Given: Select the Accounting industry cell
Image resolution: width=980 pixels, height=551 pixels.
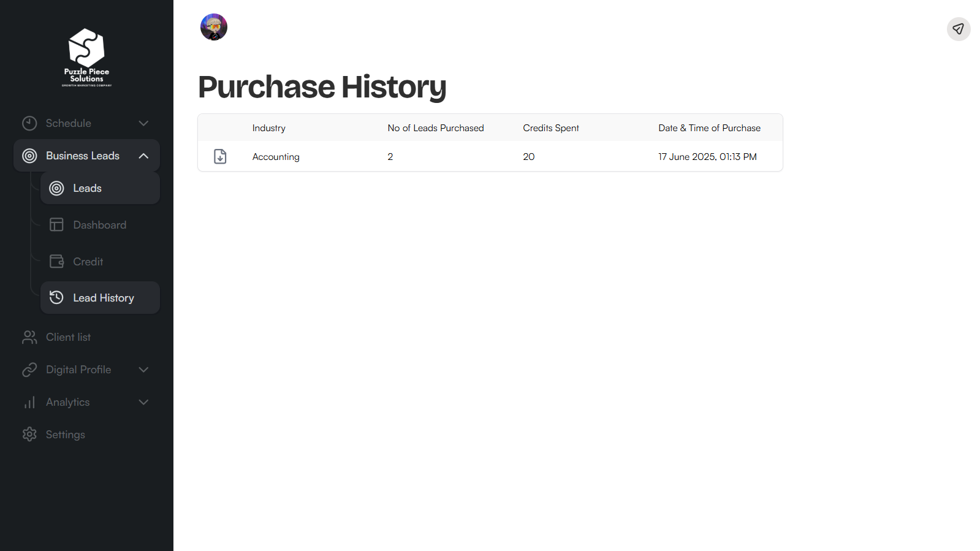Looking at the screenshot, I should tap(276, 157).
